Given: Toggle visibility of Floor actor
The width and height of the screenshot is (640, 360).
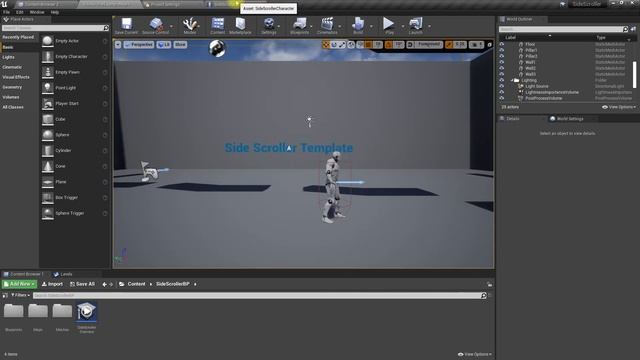Looking at the screenshot, I should (502, 44).
